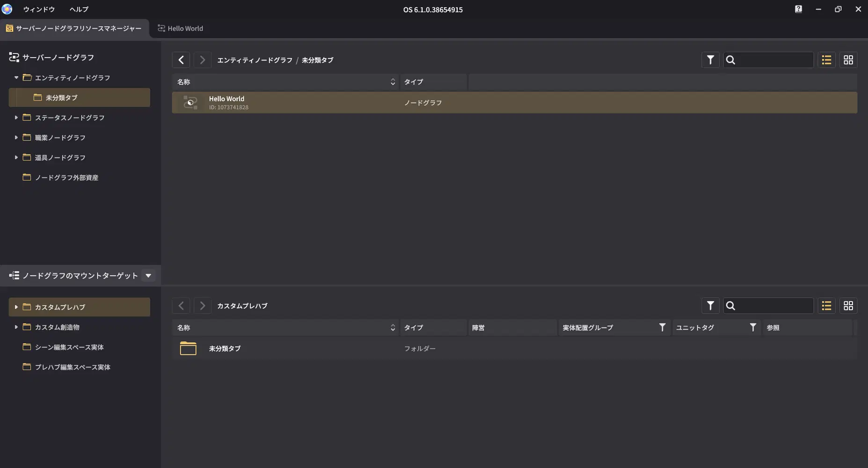Open the ヘルプ menu button
The width and height of the screenshot is (868, 468).
point(78,9)
